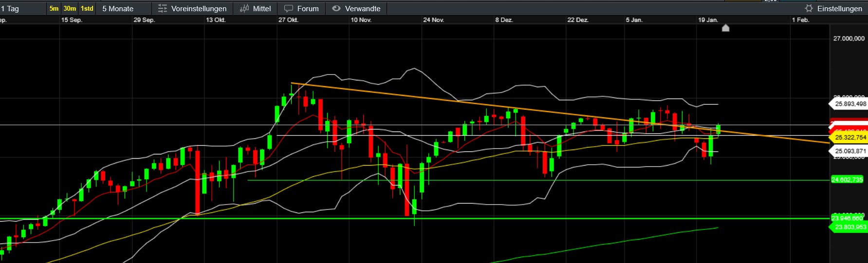868x263 pixels.
Task: Click the 25.893,498 upper band label
Action: 848,104
